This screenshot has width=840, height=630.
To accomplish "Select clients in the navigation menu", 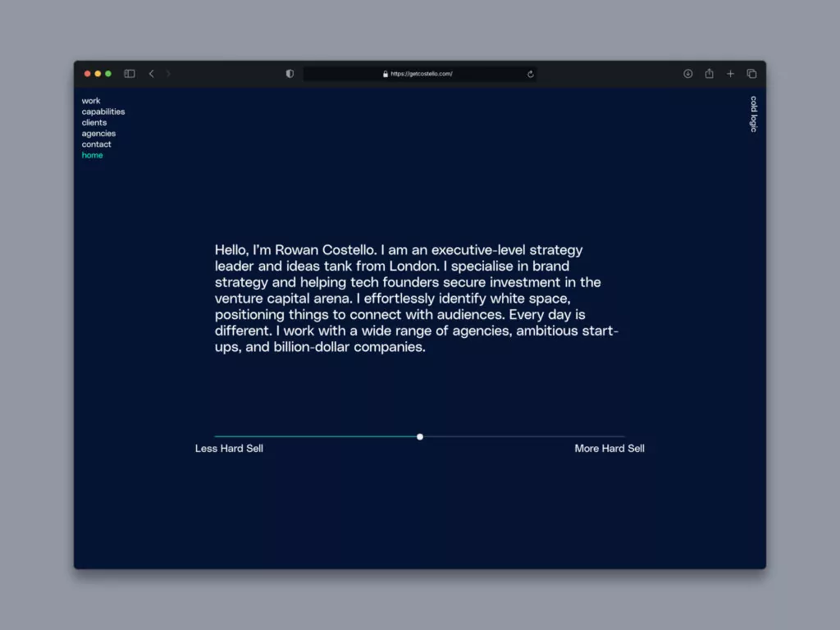I will click(94, 122).
